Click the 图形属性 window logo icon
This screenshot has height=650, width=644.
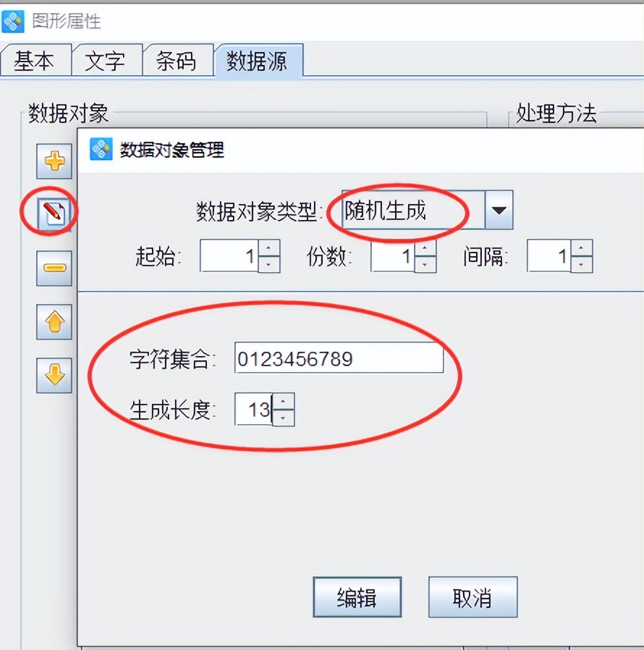pyautogui.click(x=13, y=21)
